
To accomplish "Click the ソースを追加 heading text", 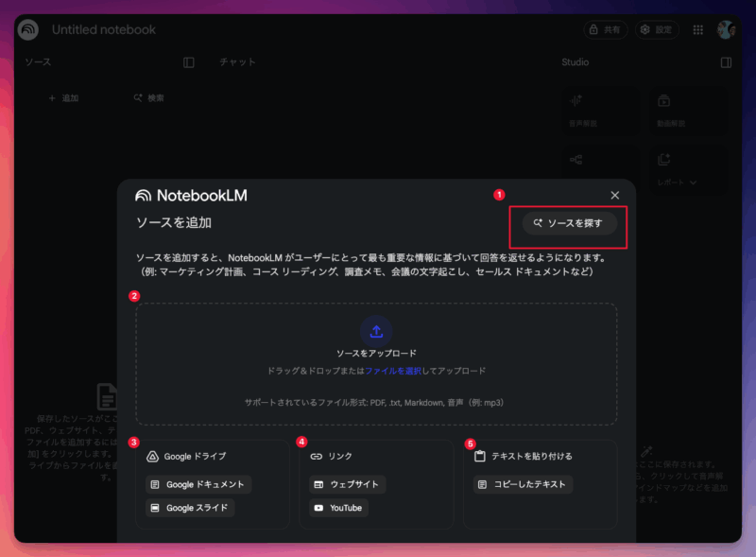I will click(174, 222).
